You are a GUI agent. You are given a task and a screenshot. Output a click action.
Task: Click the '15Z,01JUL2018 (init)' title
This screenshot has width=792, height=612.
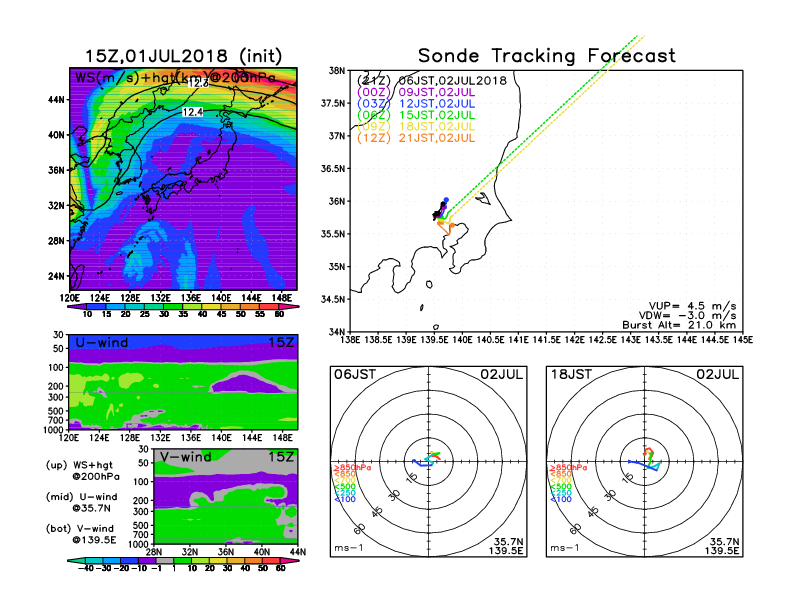183,56
